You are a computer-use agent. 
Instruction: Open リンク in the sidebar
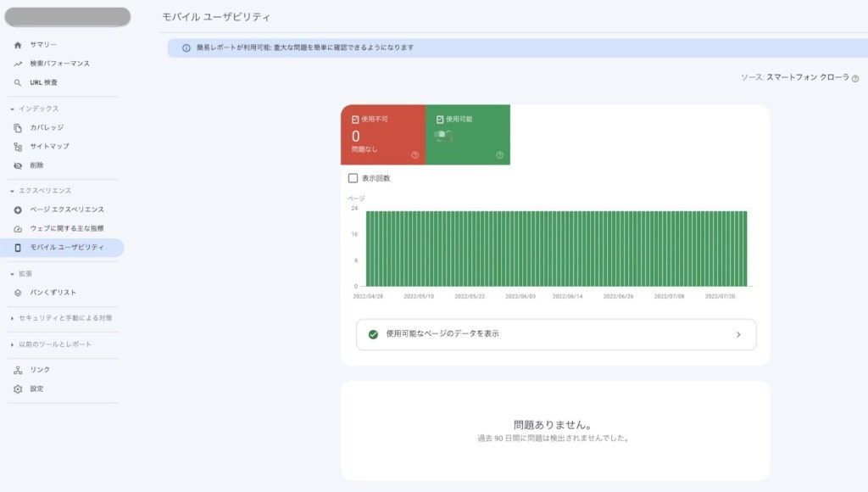(x=40, y=370)
